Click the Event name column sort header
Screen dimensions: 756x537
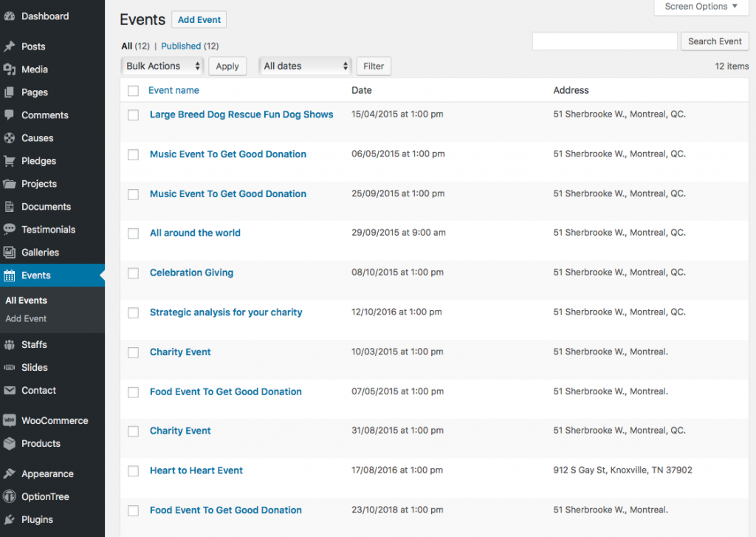pos(173,90)
